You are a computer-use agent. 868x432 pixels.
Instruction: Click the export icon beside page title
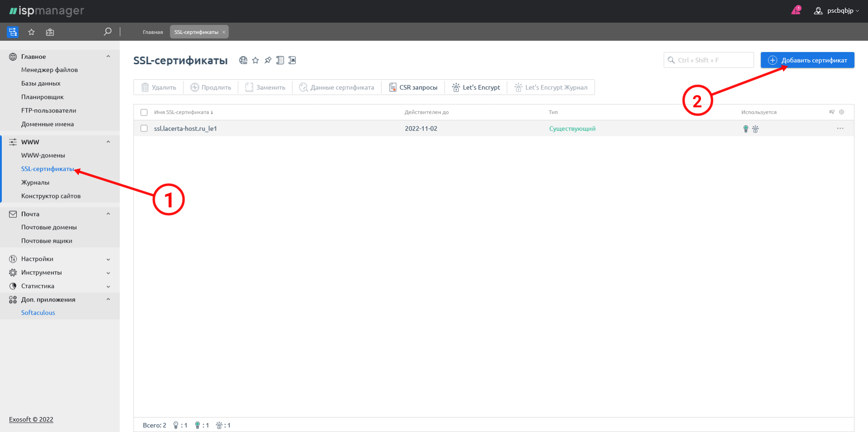click(292, 60)
